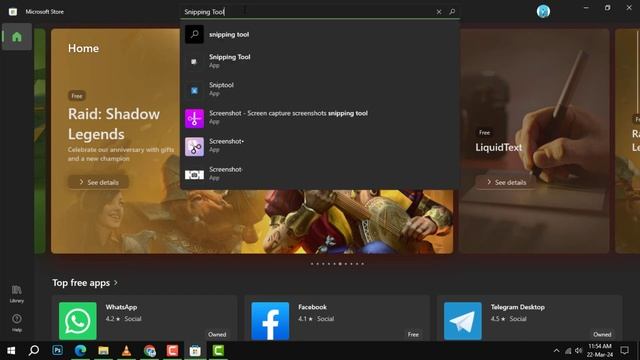Open the Library in the sidebar
The width and height of the screenshot is (640, 360).
[x=17, y=294]
